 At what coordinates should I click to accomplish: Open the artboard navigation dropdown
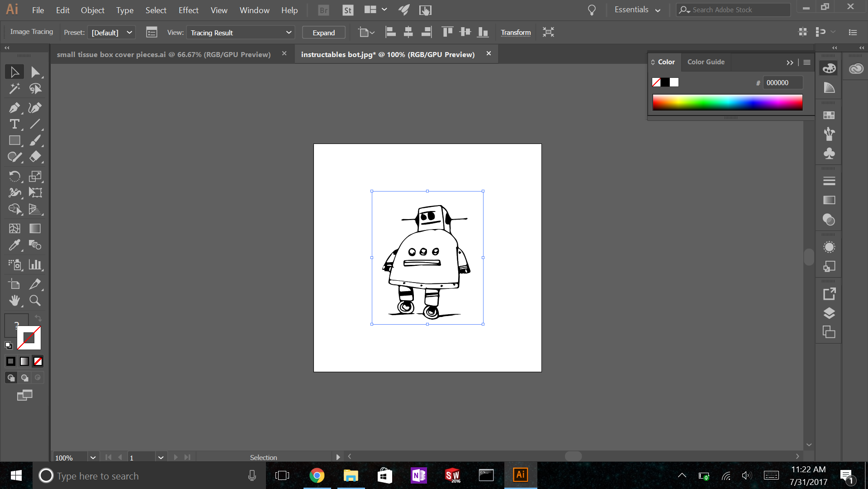[161, 457]
